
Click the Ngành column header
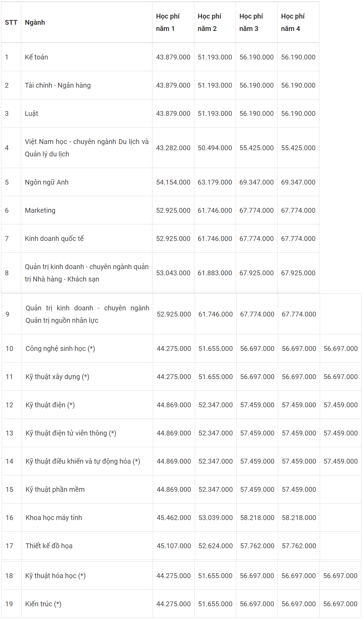pyautogui.click(x=87, y=22)
